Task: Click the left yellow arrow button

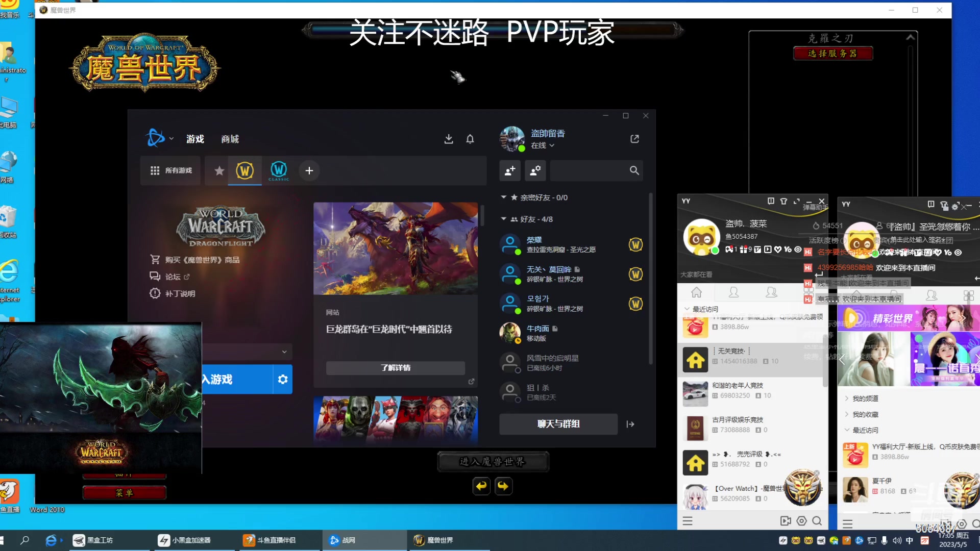Action: pos(481,486)
